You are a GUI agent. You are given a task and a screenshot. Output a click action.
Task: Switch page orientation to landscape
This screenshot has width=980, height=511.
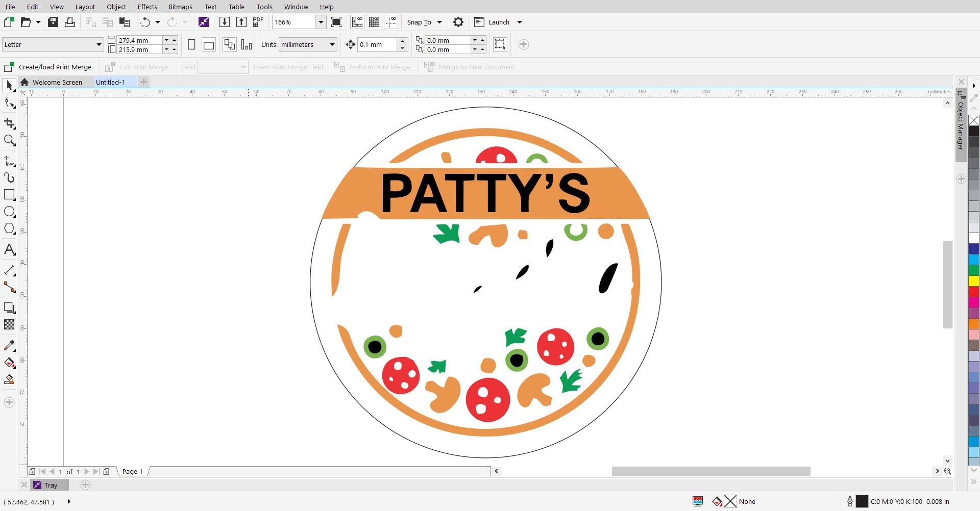[208, 44]
